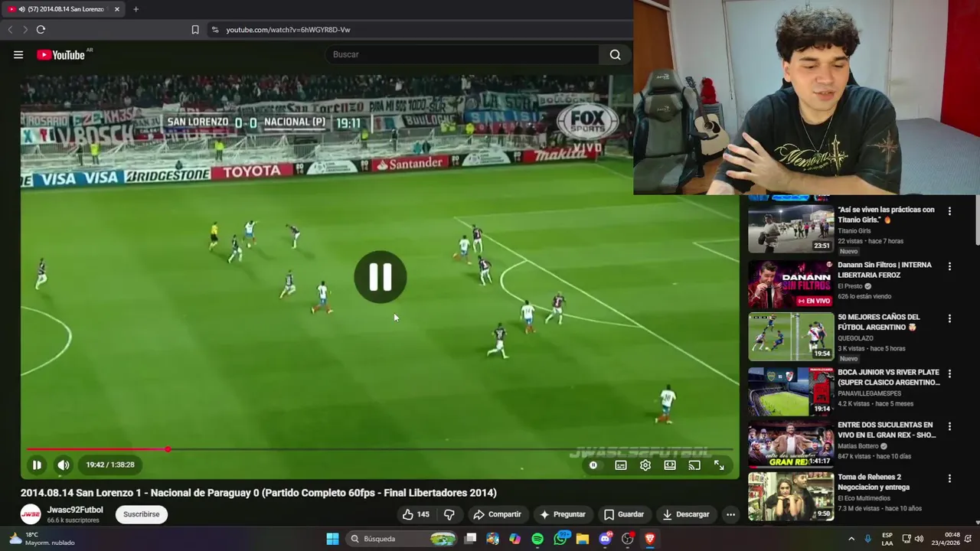The image size is (980, 551).
Task: Open File Explorer from the taskbar
Action: click(x=583, y=539)
